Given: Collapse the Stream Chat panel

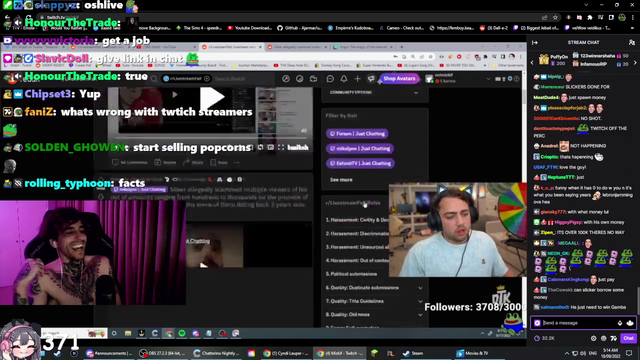Looking at the screenshot, I should point(535,42).
